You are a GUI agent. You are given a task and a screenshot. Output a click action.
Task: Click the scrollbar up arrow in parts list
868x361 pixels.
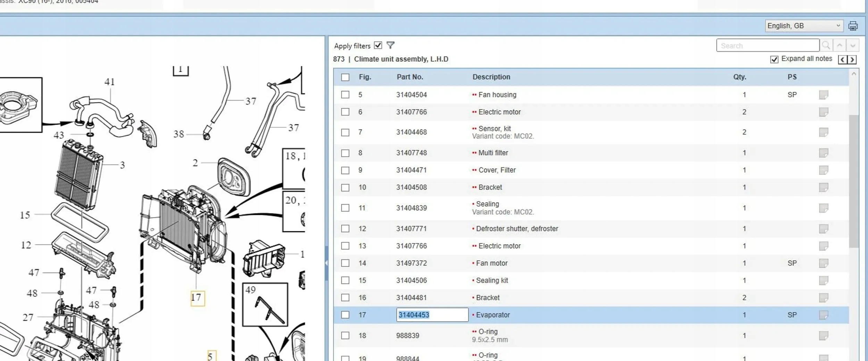(x=854, y=74)
